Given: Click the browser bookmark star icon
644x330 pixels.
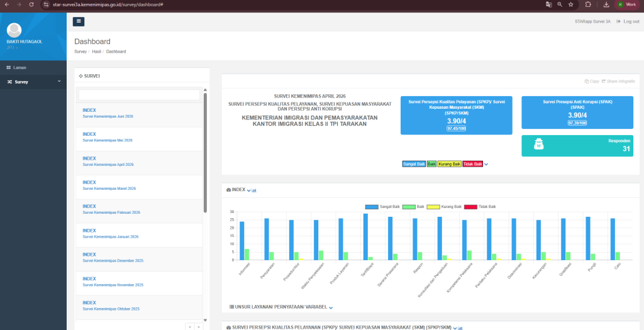Looking at the screenshot, I should (571, 4).
